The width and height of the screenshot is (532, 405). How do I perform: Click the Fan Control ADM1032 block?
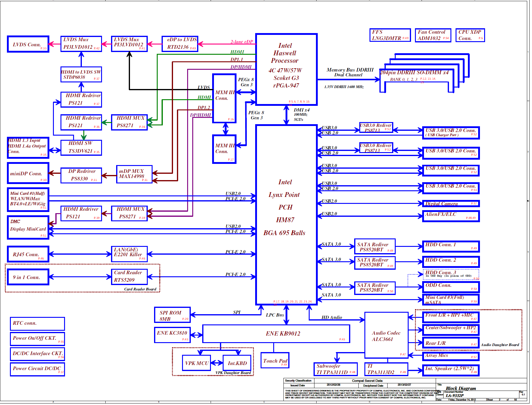point(433,35)
